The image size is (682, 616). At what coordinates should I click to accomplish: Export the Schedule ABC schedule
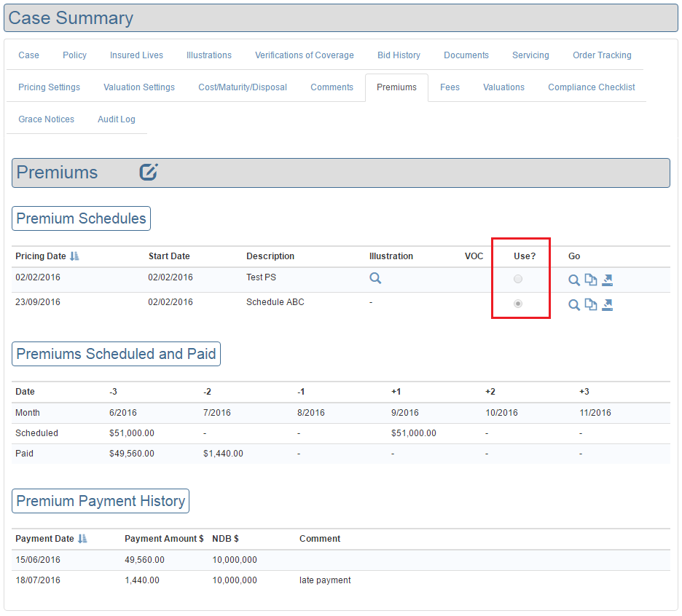[x=607, y=305]
